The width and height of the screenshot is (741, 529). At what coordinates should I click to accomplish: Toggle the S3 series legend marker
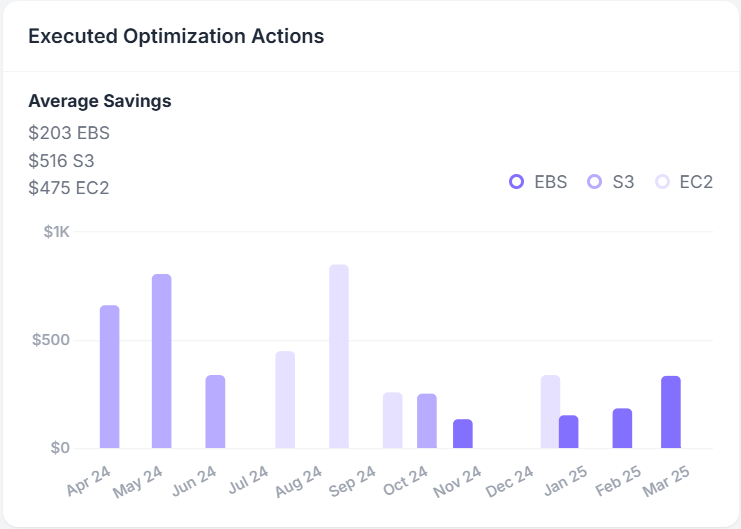[594, 182]
